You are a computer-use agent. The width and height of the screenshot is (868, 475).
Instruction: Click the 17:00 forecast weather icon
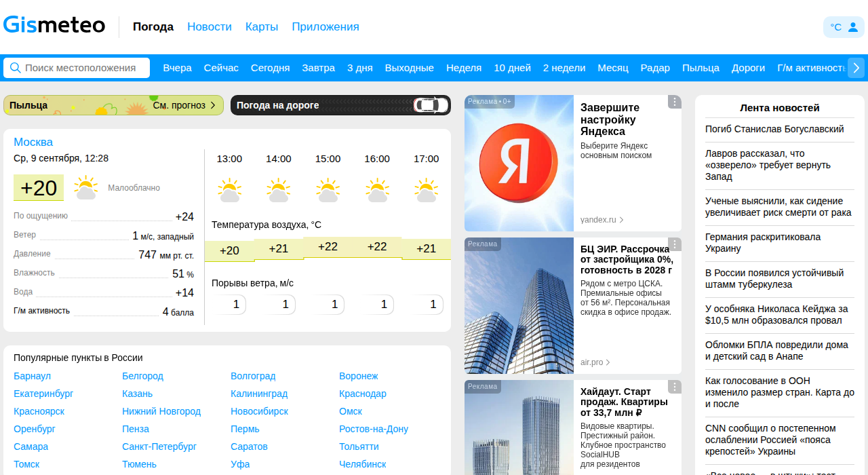coord(426,191)
